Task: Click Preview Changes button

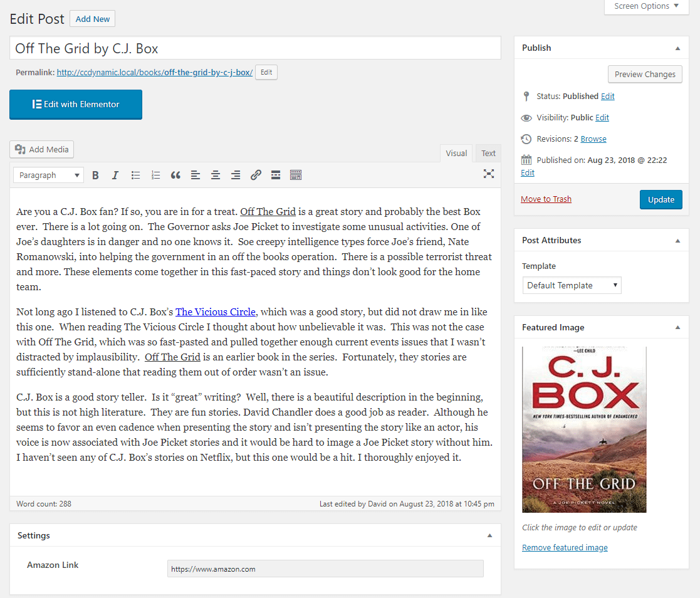Action: click(645, 74)
